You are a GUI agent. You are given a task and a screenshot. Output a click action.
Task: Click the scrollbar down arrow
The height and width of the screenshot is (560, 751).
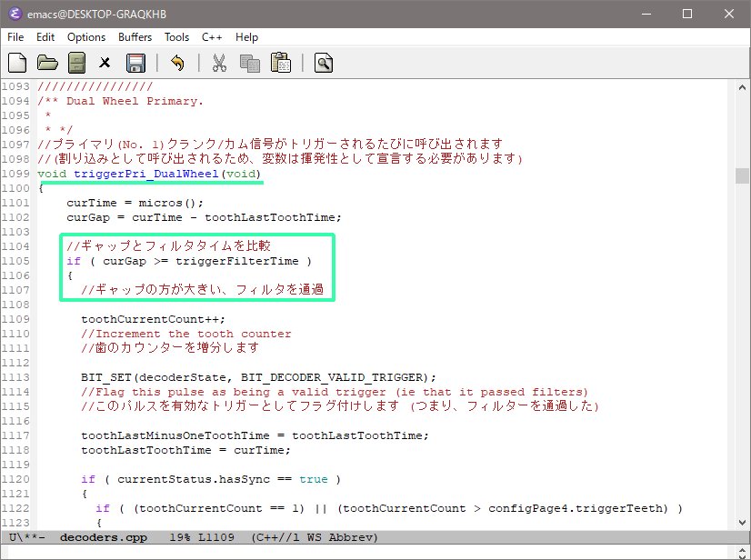(x=742, y=522)
